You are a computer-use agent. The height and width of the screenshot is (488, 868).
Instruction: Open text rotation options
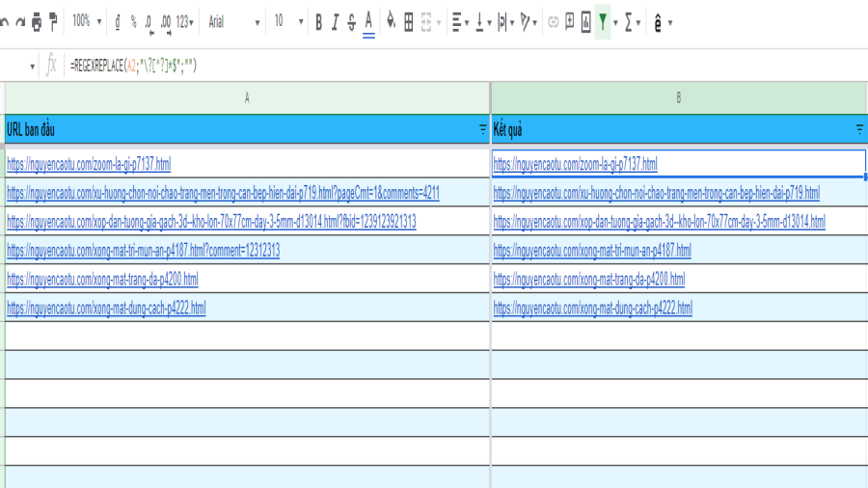pyautogui.click(x=529, y=22)
